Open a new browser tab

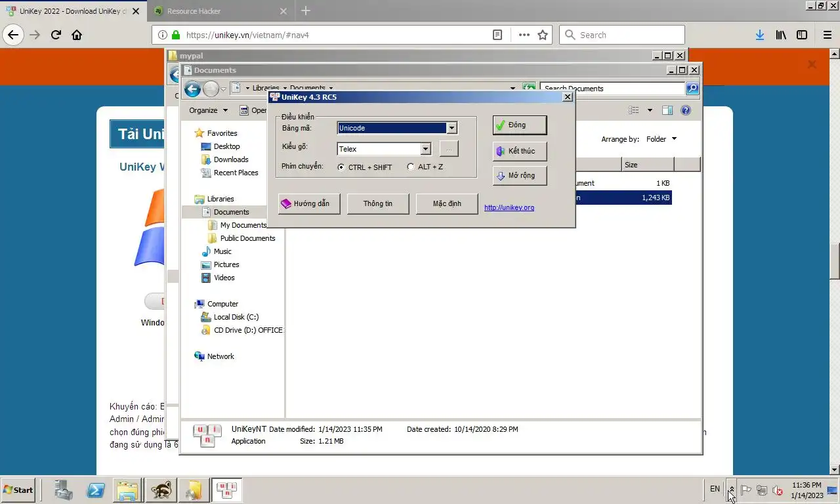coord(306,10)
